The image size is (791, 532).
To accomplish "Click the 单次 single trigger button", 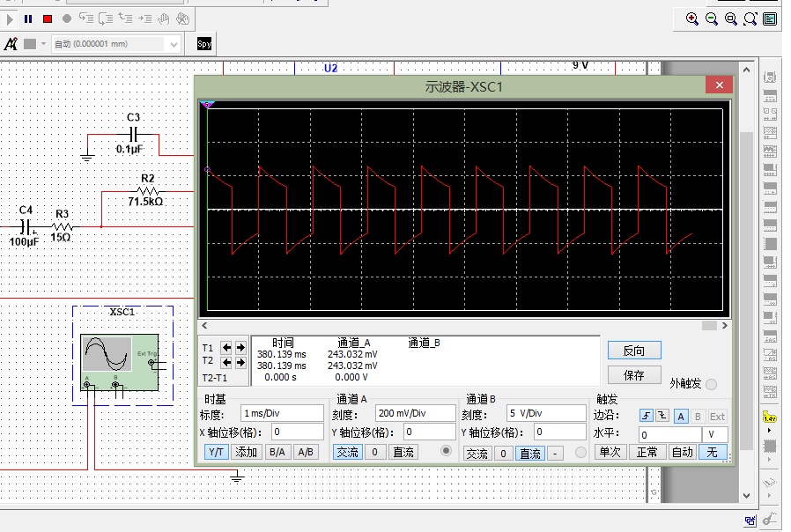I will (x=610, y=452).
